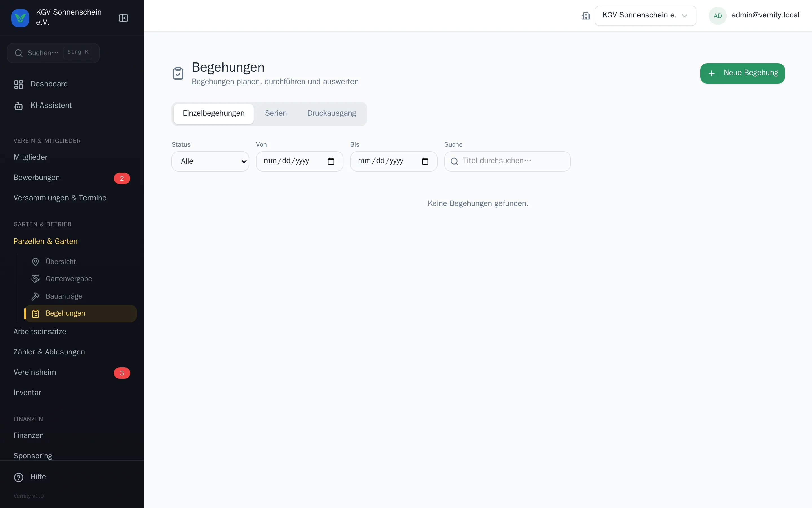This screenshot has height=508, width=812.
Task: Click the Hilfe question mark icon
Action: [18, 478]
